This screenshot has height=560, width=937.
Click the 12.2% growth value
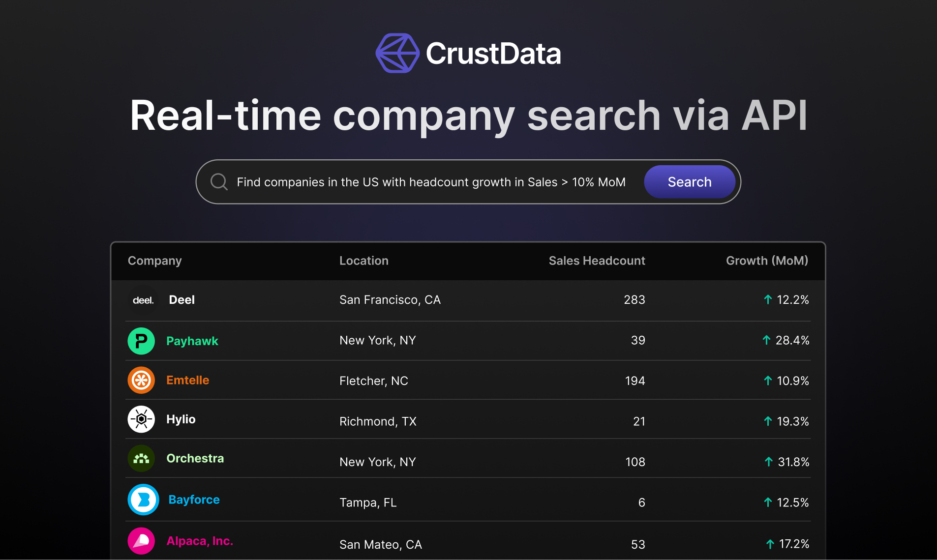793,300
